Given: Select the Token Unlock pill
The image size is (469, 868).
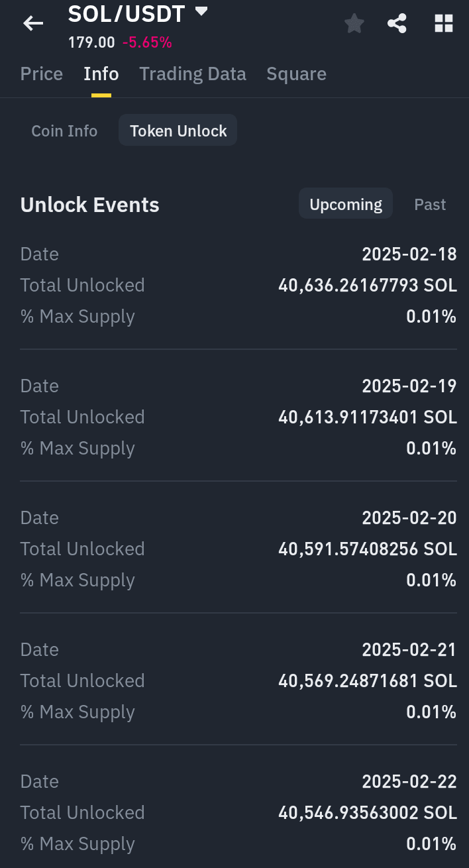Looking at the screenshot, I should (x=178, y=131).
